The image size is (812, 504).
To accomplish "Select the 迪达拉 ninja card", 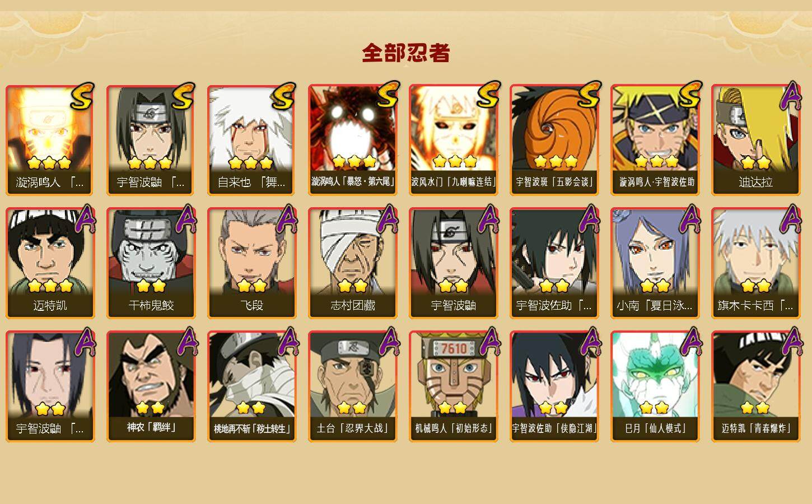I will coord(755,140).
